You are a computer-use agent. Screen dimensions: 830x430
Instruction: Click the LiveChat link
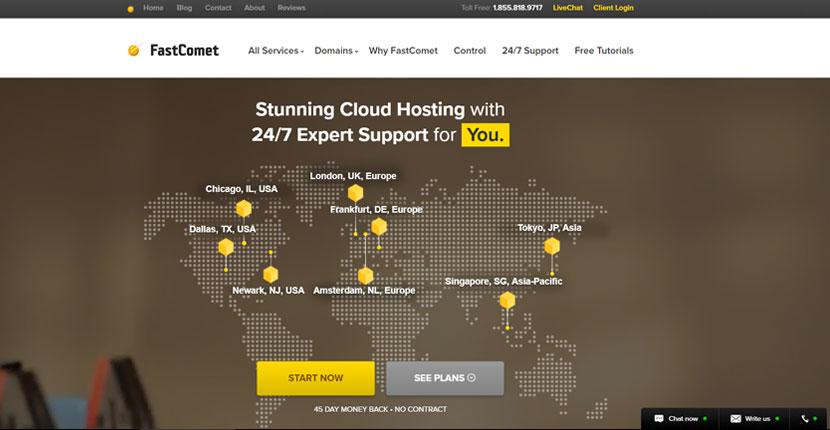point(568,8)
